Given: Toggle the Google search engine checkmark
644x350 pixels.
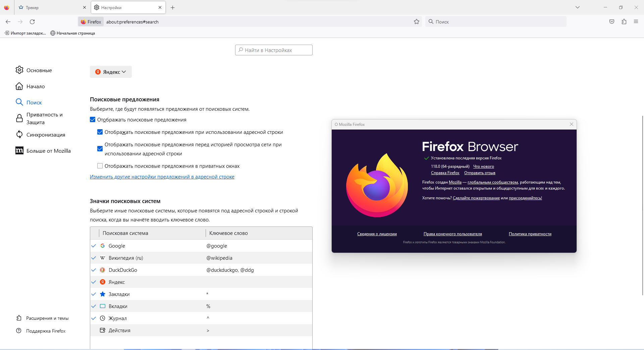Looking at the screenshot, I should coord(94,246).
